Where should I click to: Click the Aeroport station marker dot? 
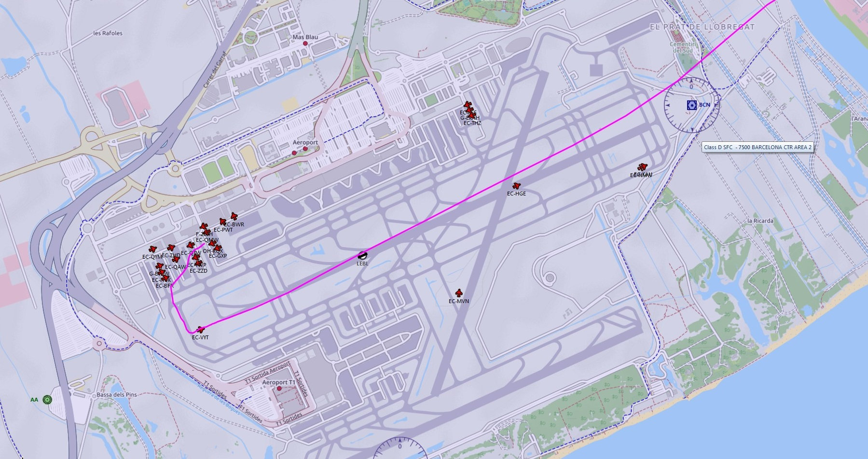(305, 149)
